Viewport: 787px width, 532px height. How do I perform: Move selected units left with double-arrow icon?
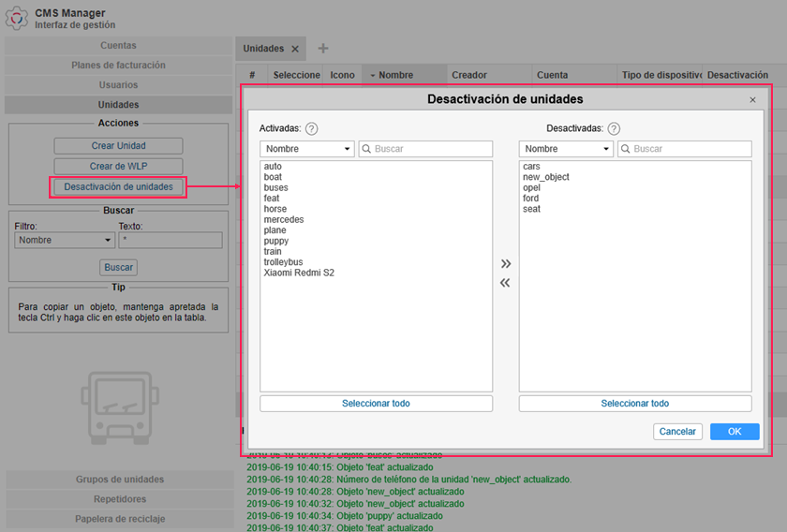(x=506, y=283)
